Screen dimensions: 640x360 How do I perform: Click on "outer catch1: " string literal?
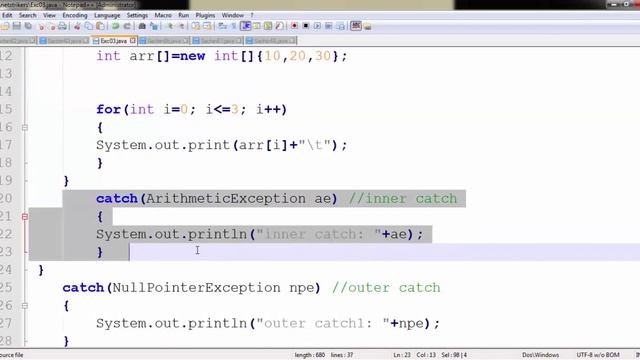[322, 324]
